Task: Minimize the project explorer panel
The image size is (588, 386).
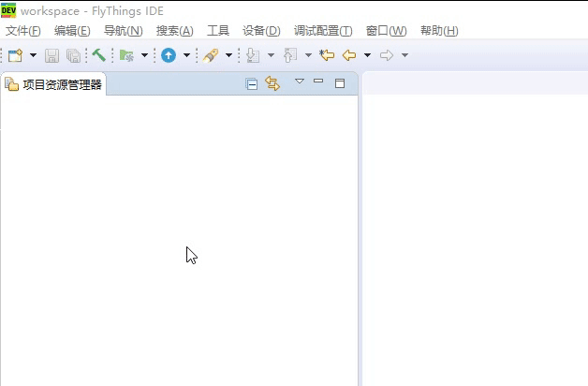Action: [318, 81]
